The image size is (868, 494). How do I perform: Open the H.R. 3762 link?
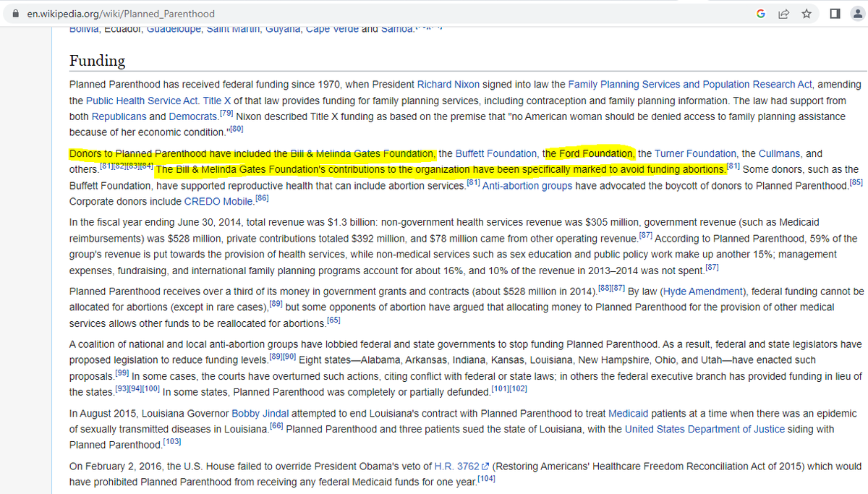pyautogui.click(x=456, y=467)
